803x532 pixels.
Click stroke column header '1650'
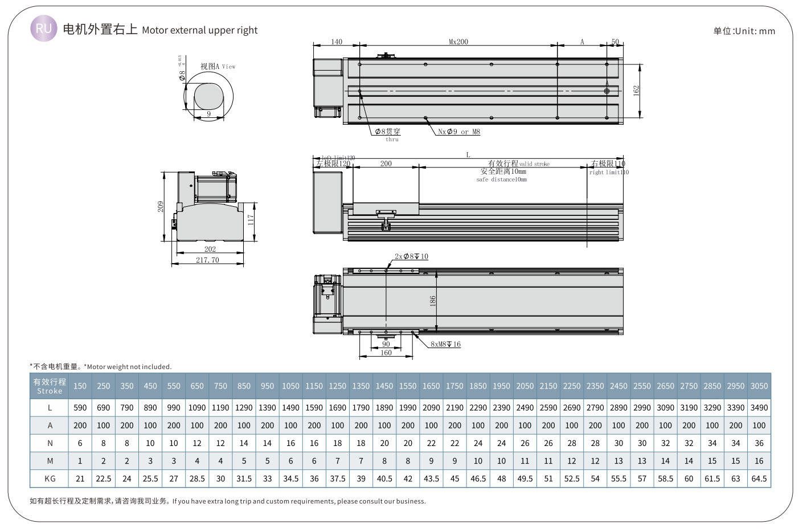pyautogui.click(x=431, y=386)
